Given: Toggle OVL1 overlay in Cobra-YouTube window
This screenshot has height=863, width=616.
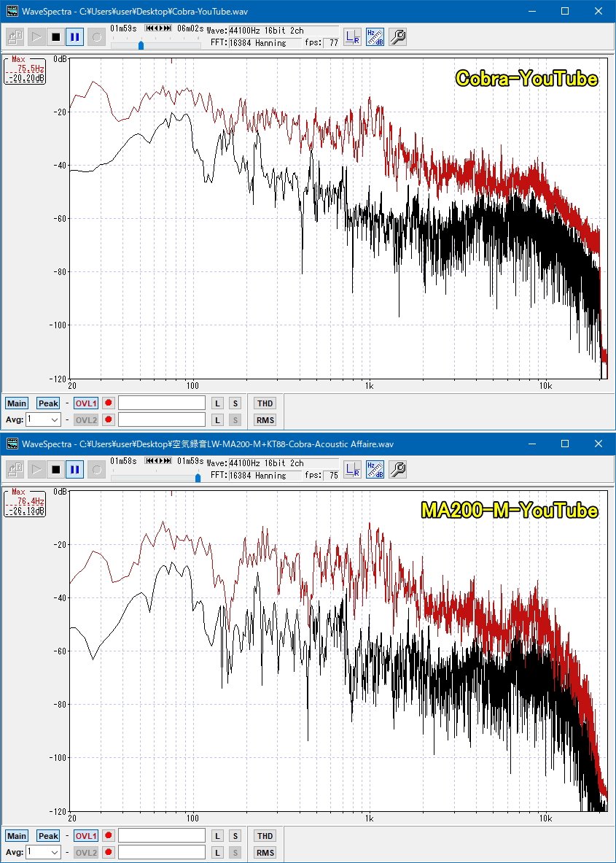Looking at the screenshot, I should pyautogui.click(x=86, y=403).
